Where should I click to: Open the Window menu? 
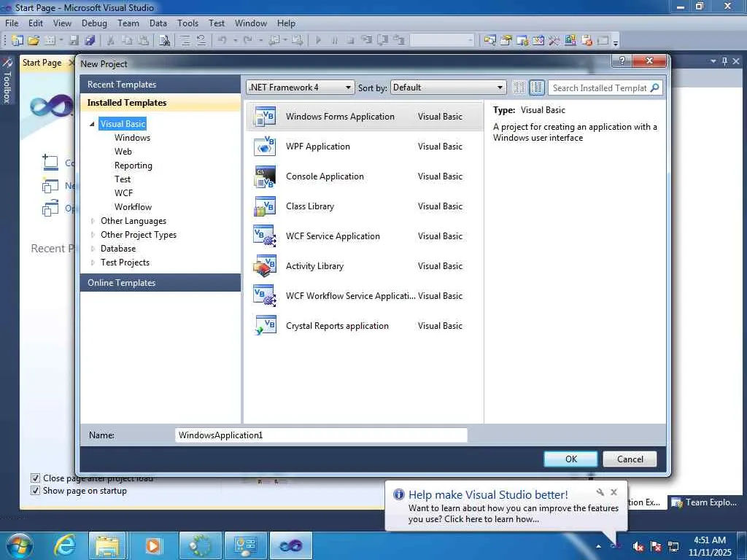coord(251,23)
